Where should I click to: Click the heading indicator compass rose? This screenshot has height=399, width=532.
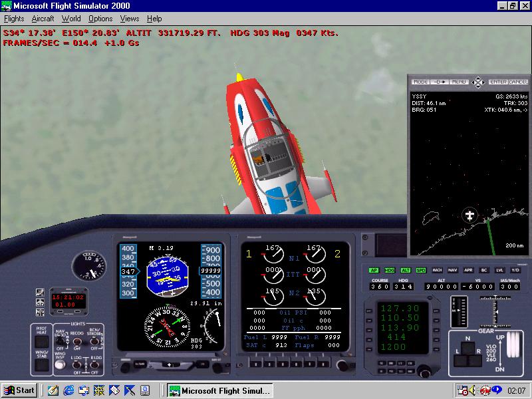point(167,327)
